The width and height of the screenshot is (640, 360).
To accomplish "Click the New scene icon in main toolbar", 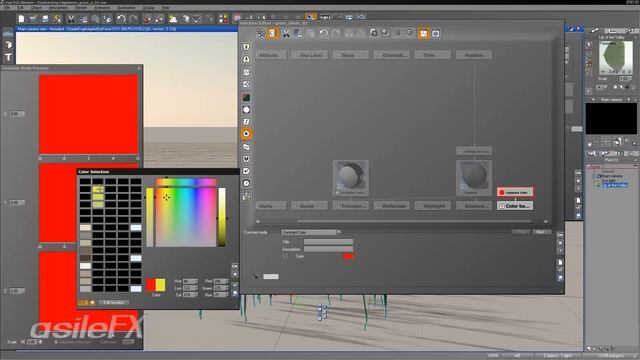I will tap(21, 19).
